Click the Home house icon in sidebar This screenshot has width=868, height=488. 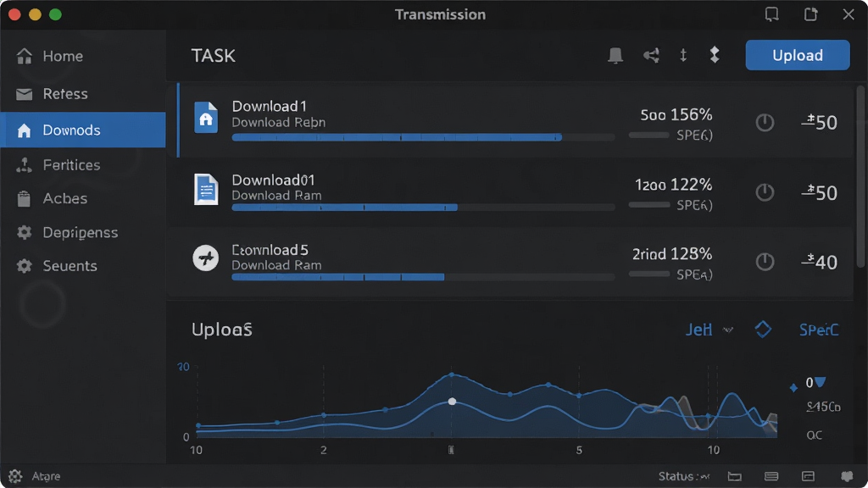pos(24,56)
